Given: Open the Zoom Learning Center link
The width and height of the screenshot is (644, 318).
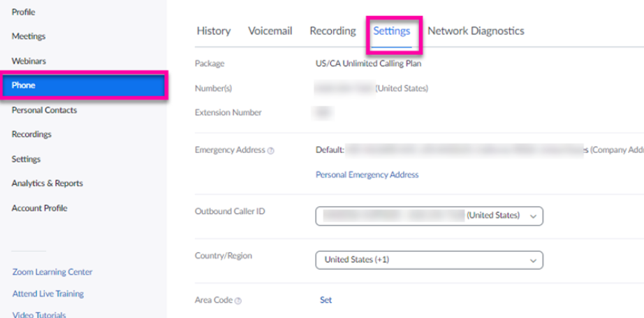Looking at the screenshot, I should [52, 272].
